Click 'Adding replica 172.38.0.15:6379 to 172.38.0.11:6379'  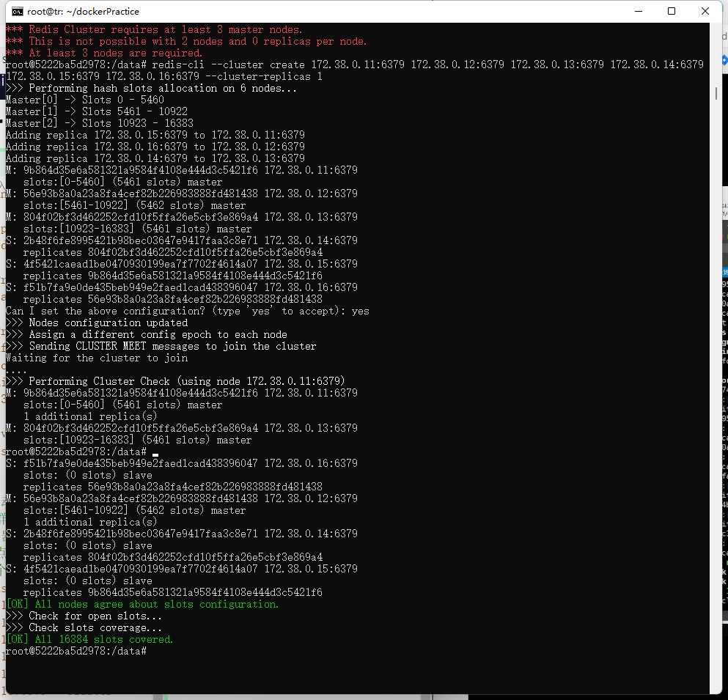(155, 135)
